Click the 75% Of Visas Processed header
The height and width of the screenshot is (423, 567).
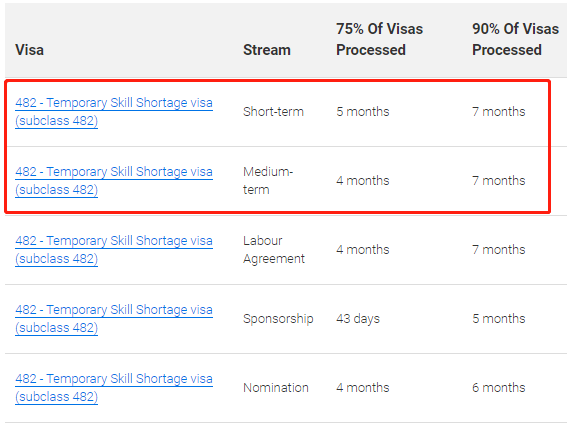coord(379,39)
